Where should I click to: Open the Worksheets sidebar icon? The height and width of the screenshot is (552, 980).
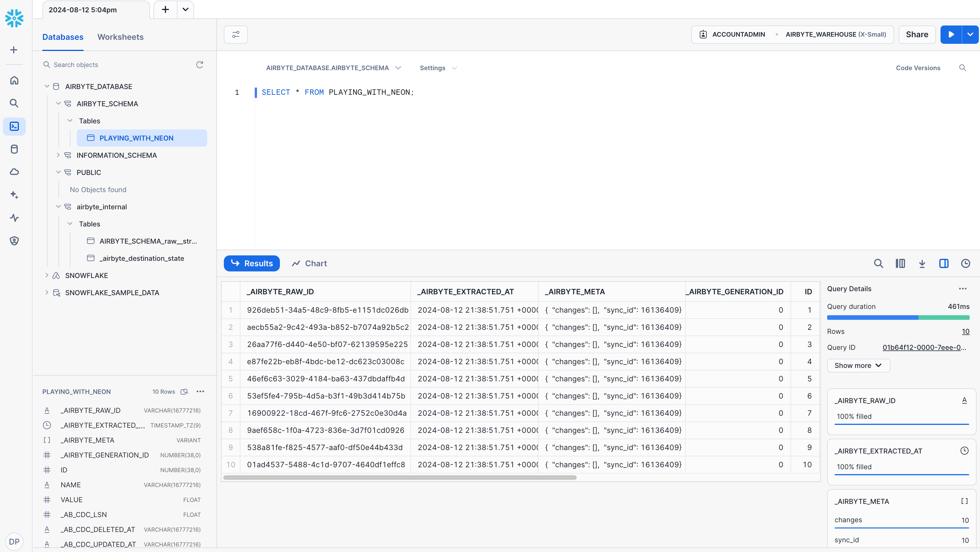pyautogui.click(x=14, y=126)
